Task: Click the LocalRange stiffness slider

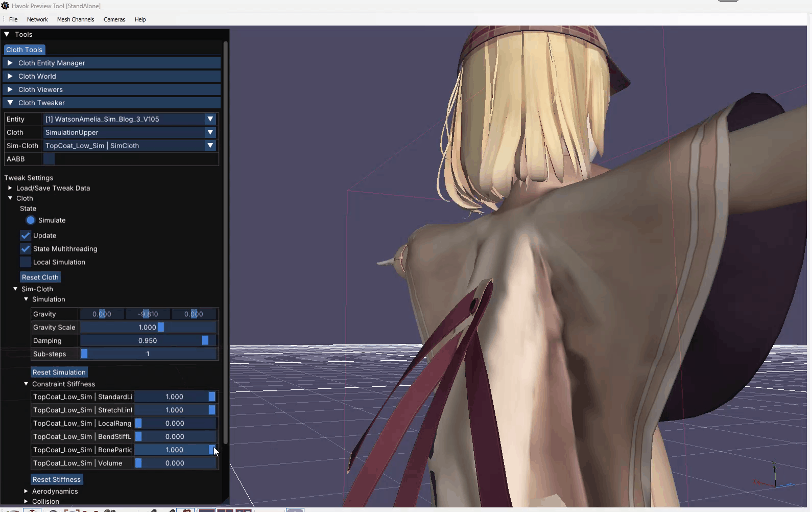Action: [175, 424]
